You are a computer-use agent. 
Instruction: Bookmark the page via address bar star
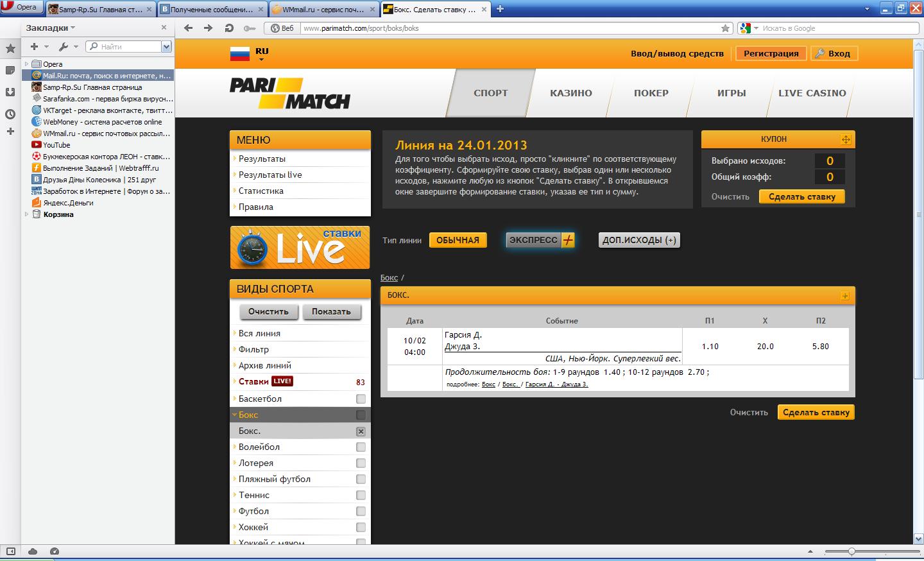click(726, 28)
